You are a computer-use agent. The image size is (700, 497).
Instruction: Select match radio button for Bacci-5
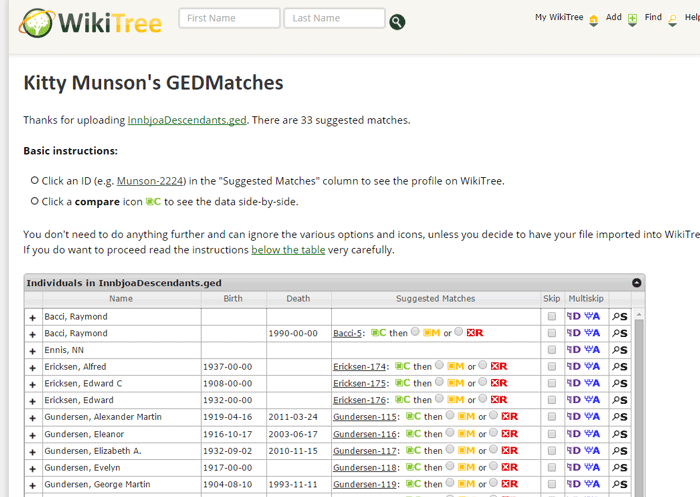415,332
